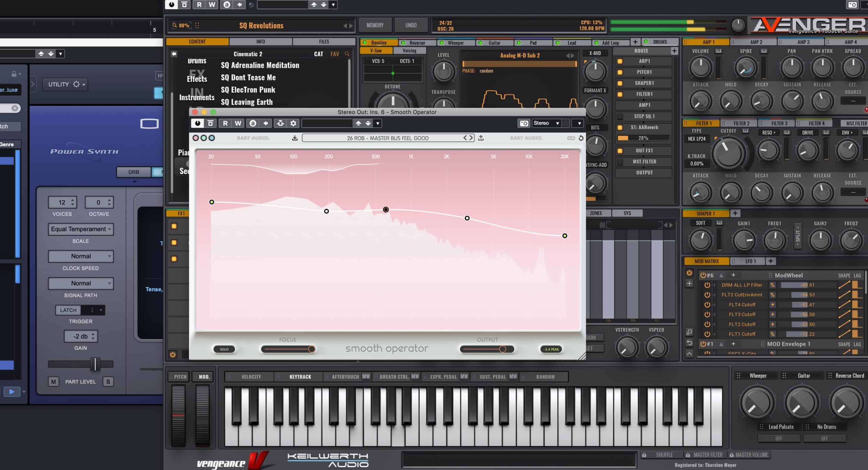Switch to Avenger FILES tab

[x=324, y=41]
